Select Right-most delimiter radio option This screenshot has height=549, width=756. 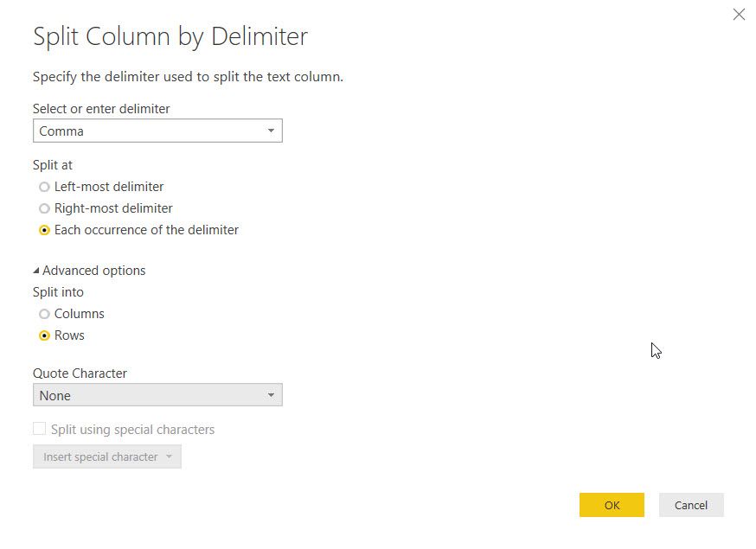pos(44,208)
